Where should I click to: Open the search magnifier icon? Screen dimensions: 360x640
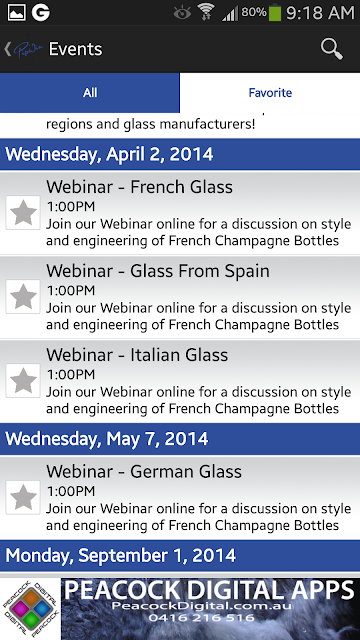[331, 49]
